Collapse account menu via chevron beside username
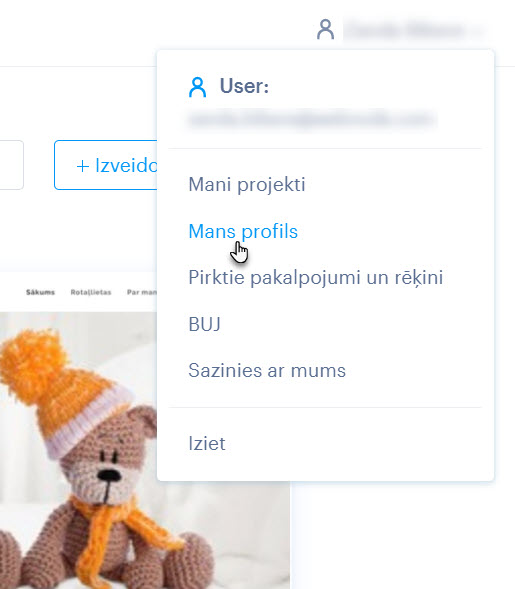Image resolution: width=515 pixels, height=589 pixels. [x=477, y=31]
